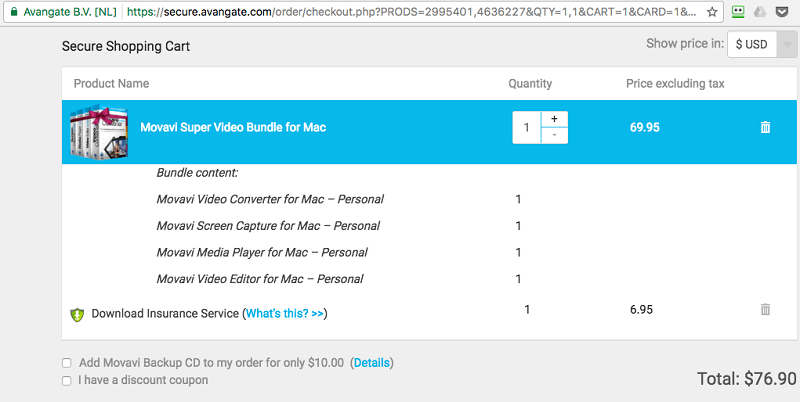Image resolution: width=800 pixels, height=402 pixels.
Task: Select Movavi Super Video Bundle for Mac title
Action: (x=233, y=127)
